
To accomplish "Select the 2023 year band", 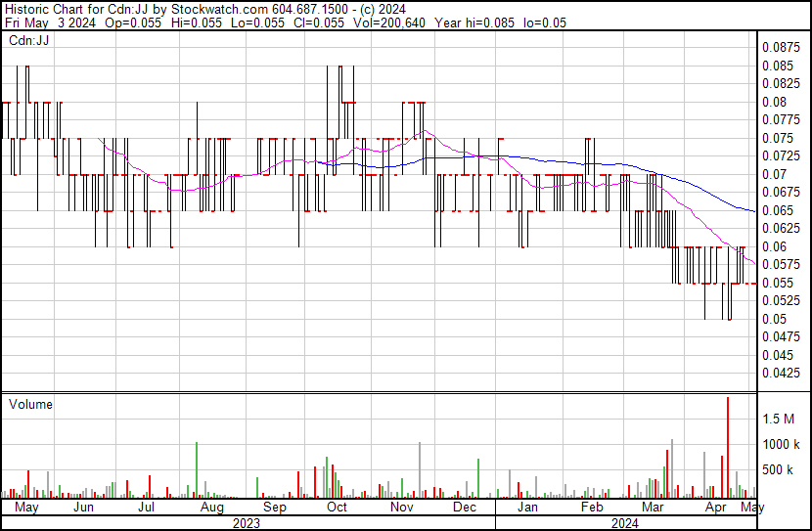I will coord(246,523).
